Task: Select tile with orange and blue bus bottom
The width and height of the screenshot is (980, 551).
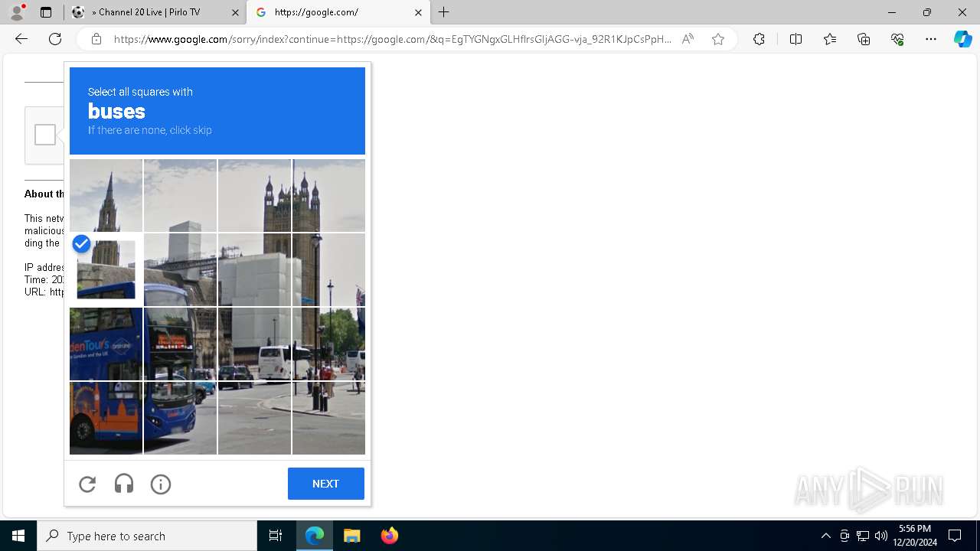Action: point(106,418)
